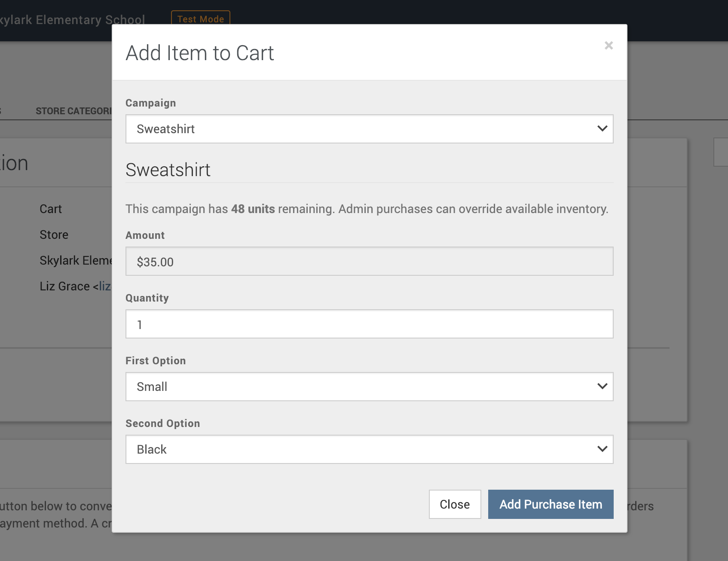Screen dimensions: 728x561
Task: Click the Cart text in background page
Action: pyautogui.click(x=51, y=209)
